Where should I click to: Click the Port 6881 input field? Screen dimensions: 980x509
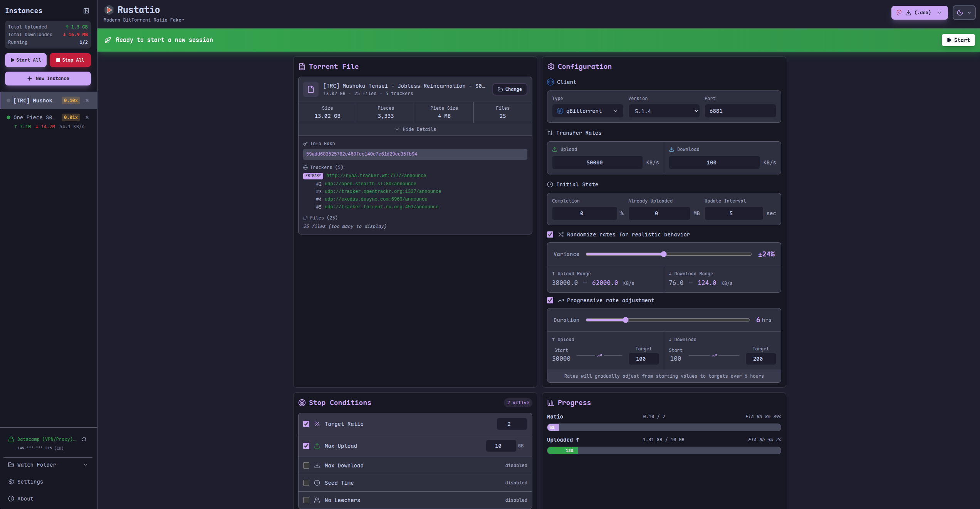click(740, 111)
